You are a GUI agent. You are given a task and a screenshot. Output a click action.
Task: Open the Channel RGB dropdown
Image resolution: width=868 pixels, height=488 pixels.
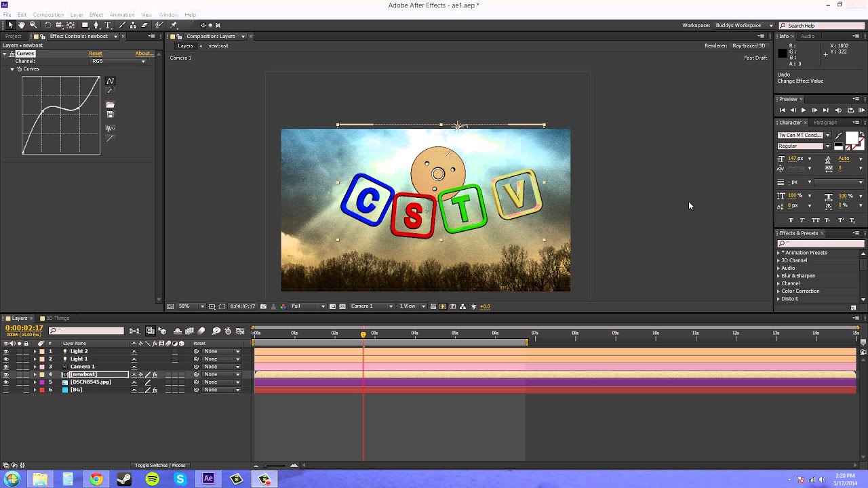(x=118, y=62)
